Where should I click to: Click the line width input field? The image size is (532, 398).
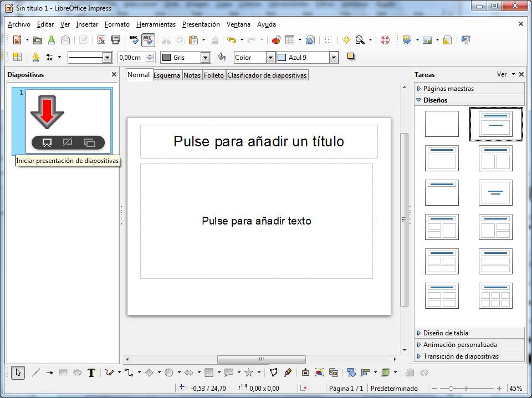[132, 57]
